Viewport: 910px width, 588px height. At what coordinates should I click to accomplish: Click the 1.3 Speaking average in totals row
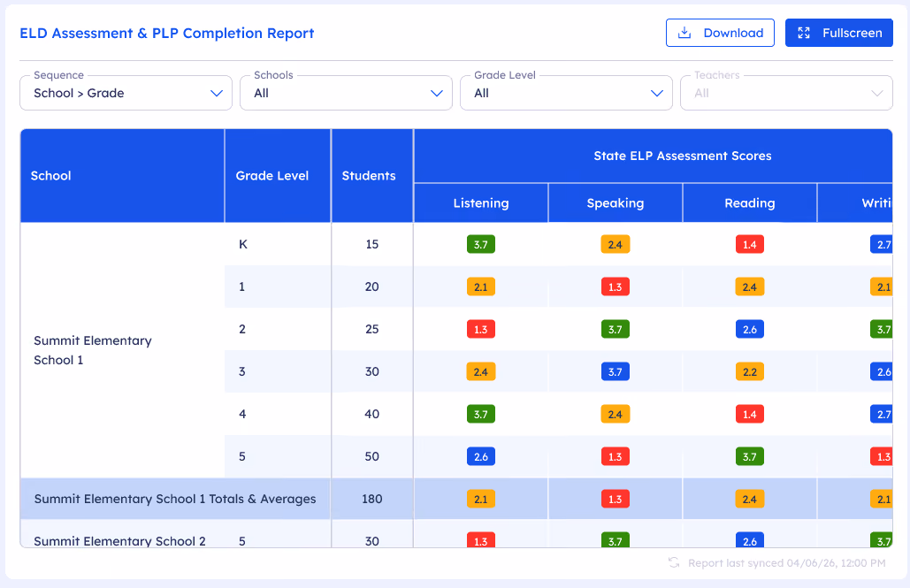616,499
